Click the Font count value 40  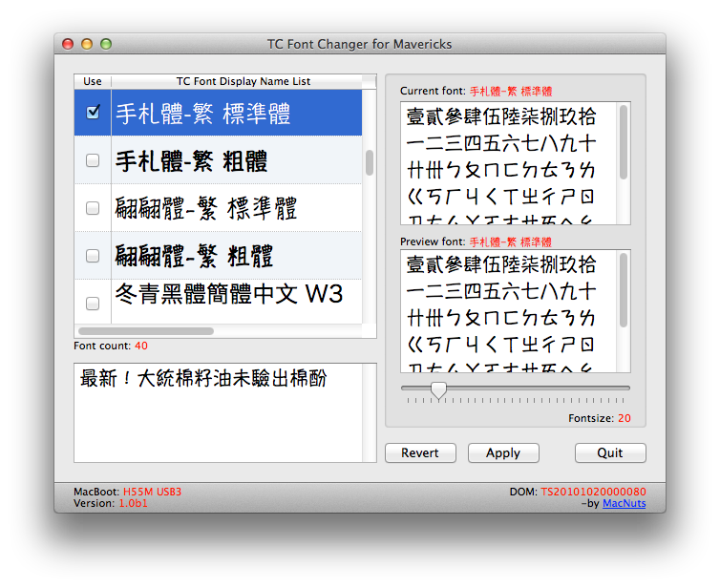(141, 346)
